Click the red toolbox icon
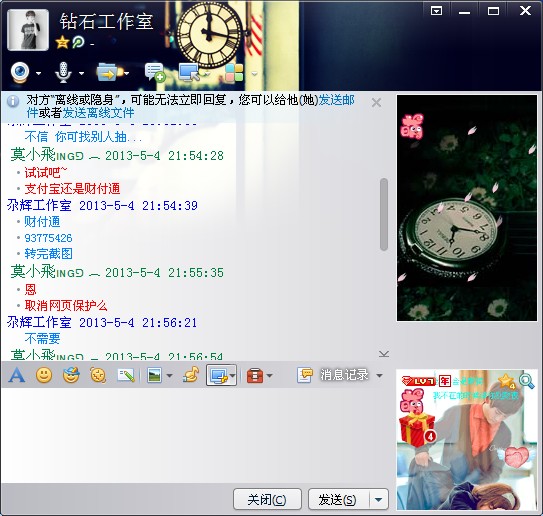Viewport: 543px width, 516px height. tap(255, 375)
